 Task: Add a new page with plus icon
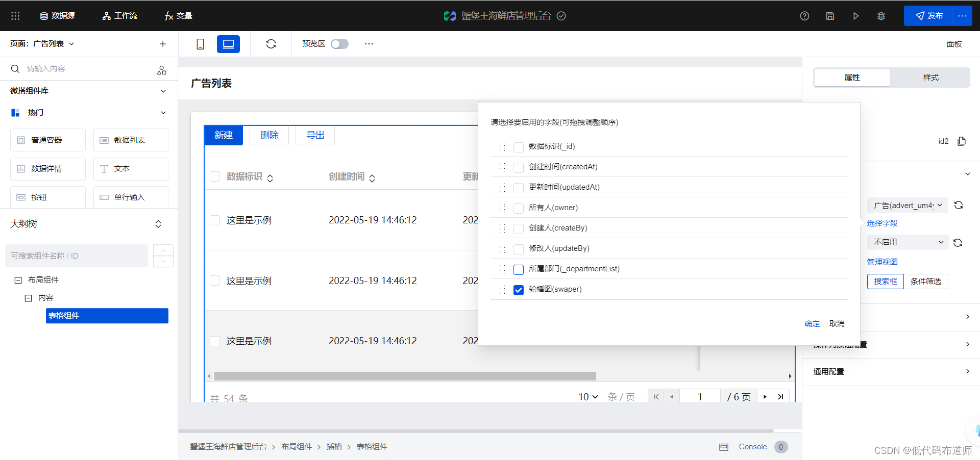click(x=163, y=44)
